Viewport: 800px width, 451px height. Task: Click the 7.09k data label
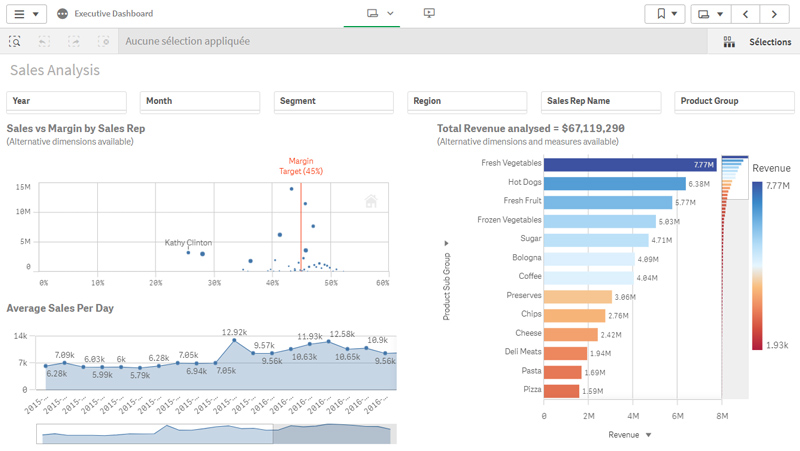(x=65, y=355)
